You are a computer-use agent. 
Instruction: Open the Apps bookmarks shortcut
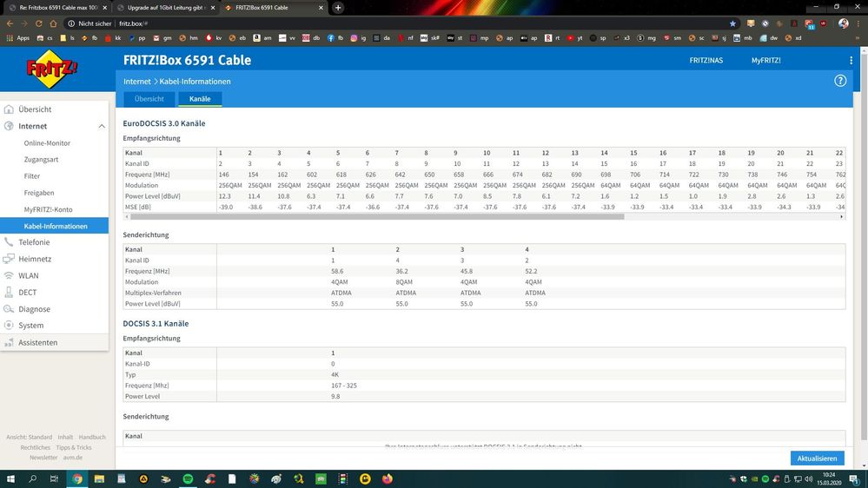tap(17, 38)
